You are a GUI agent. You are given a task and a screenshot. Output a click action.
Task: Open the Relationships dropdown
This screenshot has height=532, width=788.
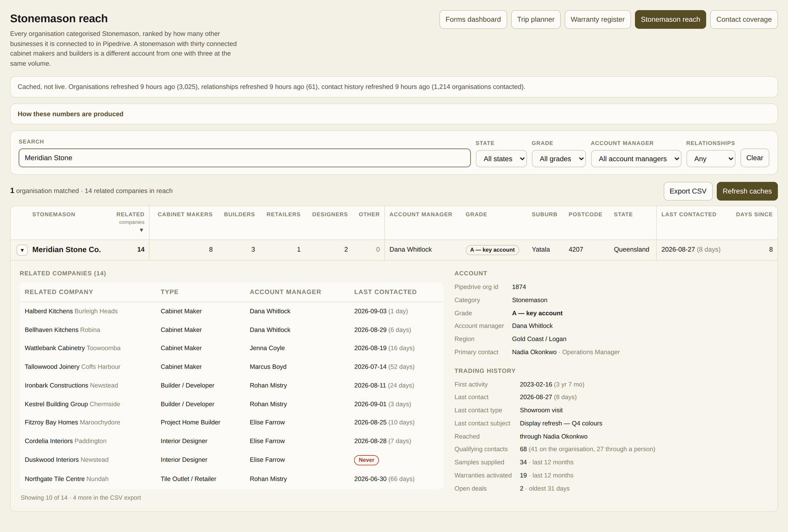[x=711, y=159]
